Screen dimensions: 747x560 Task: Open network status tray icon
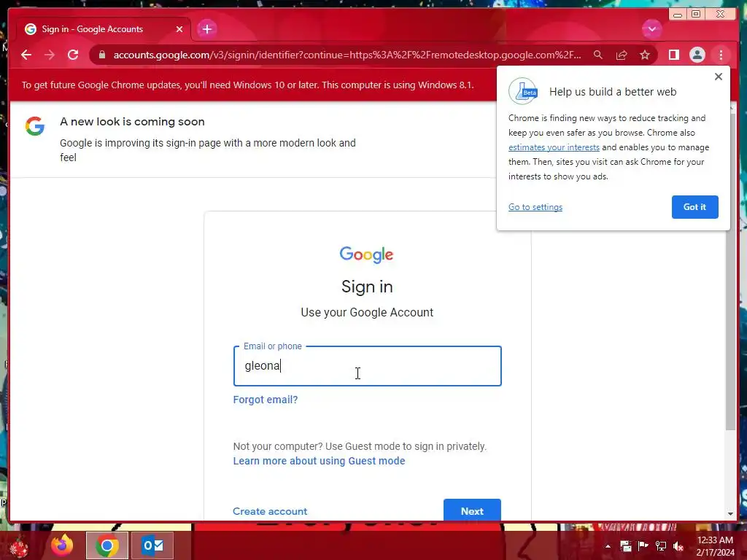(661, 546)
